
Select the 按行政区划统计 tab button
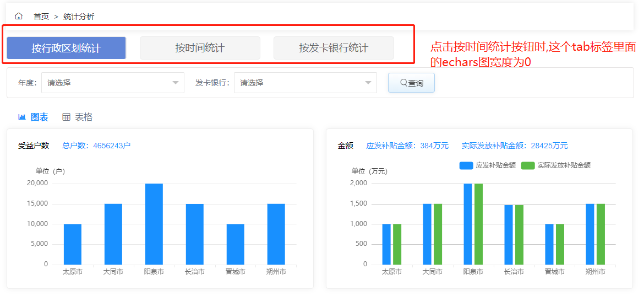click(x=66, y=48)
